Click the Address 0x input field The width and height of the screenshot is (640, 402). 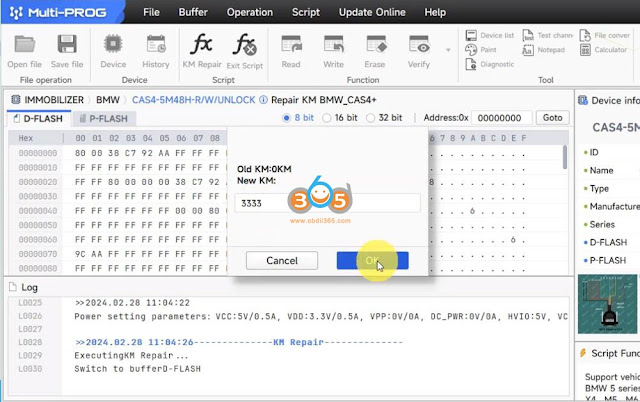(502, 118)
